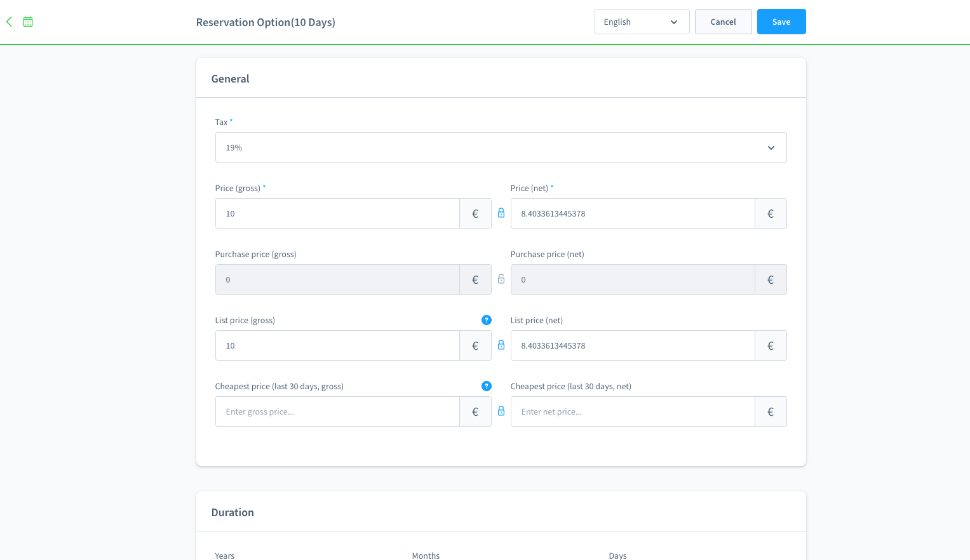Toggle the Cheapest price lock icon
Screen dimensions: 970x560
(501, 411)
